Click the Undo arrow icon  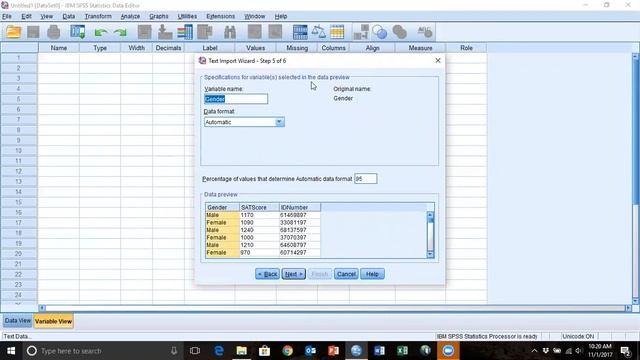[100, 32]
